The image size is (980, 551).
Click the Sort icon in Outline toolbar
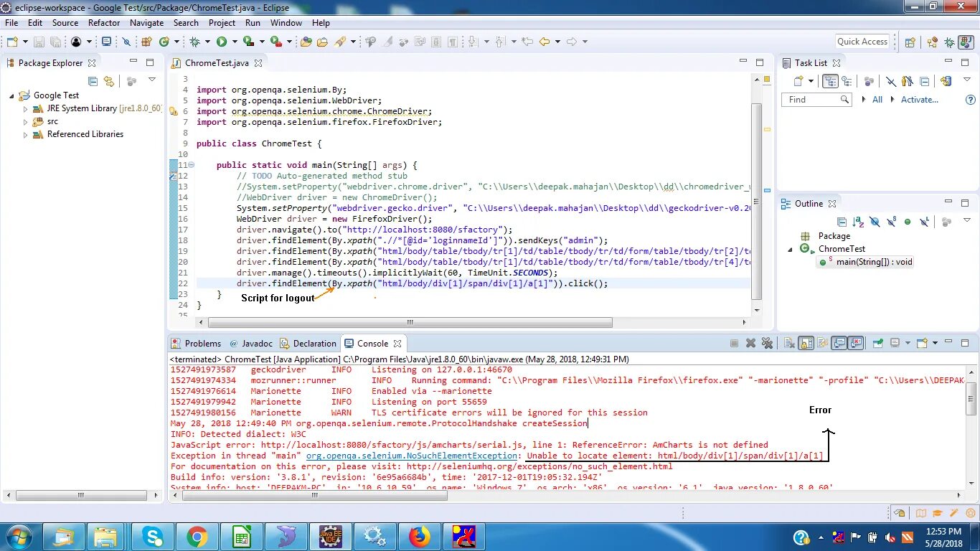coord(858,222)
